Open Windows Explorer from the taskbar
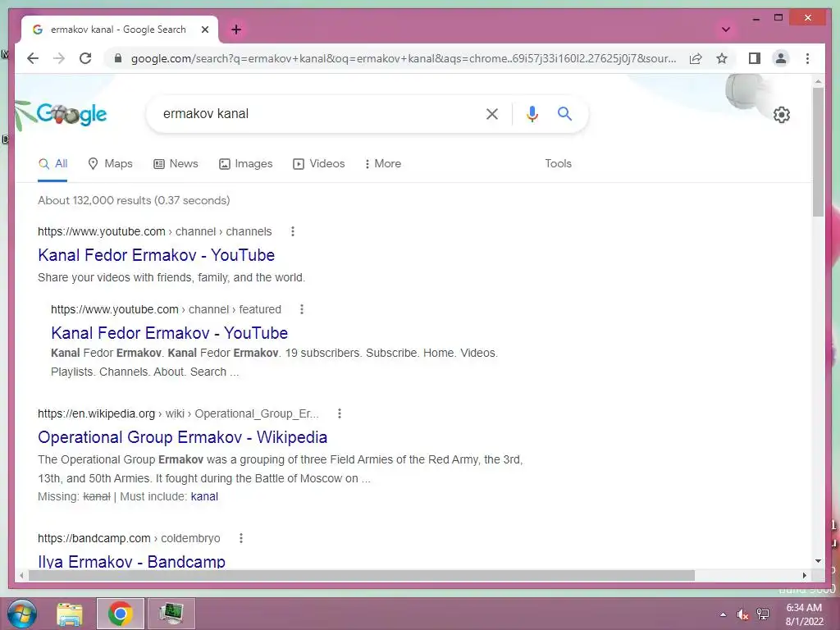840x630 pixels. click(x=70, y=614)
